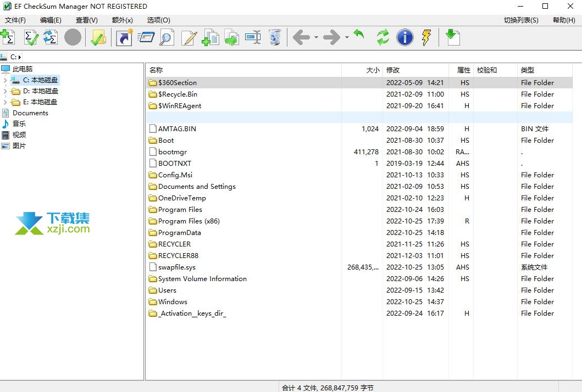Select E: 本地磁盘 in the tree
The image size is (582, 392).
point(40,102)
